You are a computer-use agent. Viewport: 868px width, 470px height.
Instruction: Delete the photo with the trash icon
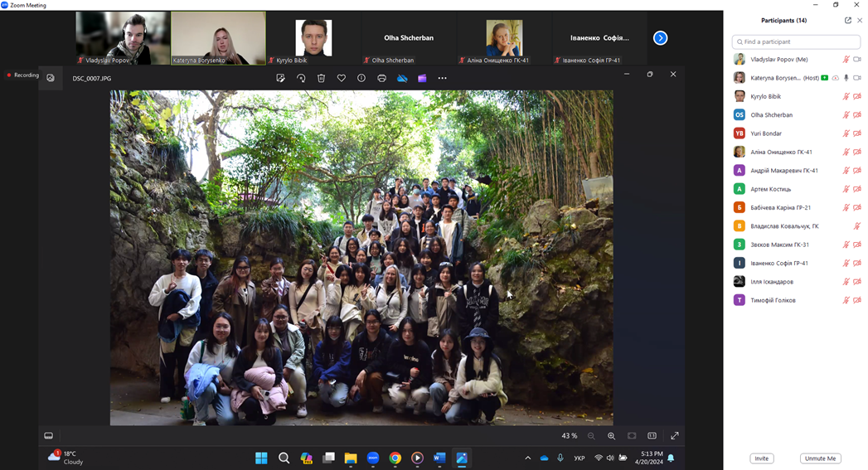coord(322,78)
